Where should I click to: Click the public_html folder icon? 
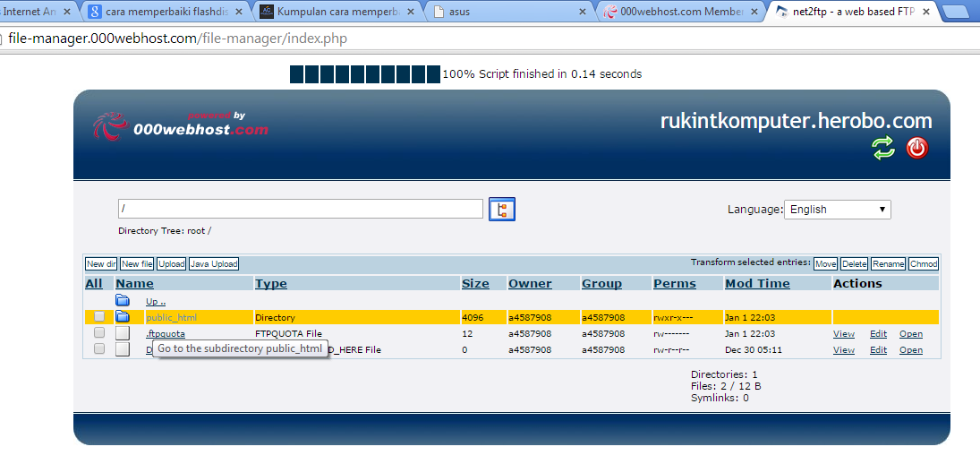(123, 316)
